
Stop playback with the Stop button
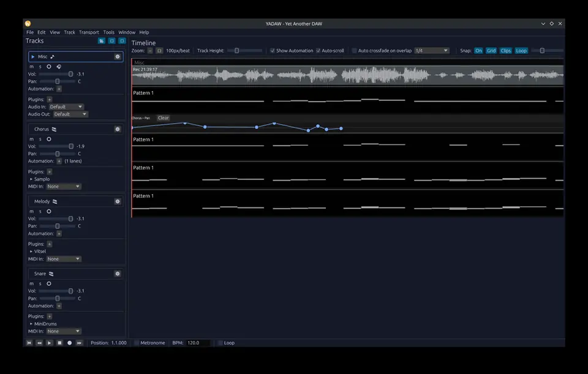[59, 343]
